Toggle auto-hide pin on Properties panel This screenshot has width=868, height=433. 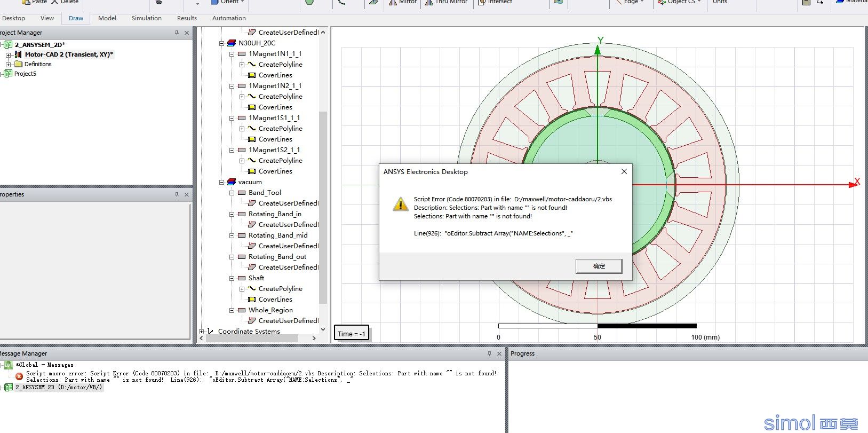click(x=177, y=195)
